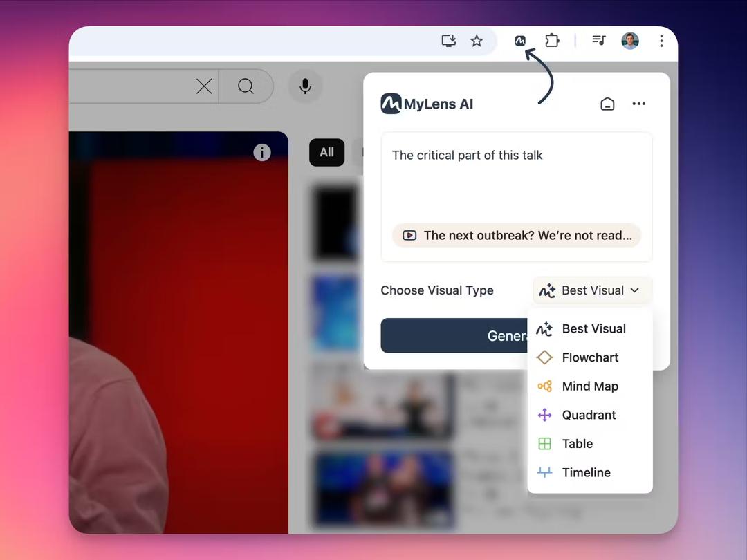Open the Chrome three-dot menu
Screen dimensions: 747x560
[x=661, y=41]
